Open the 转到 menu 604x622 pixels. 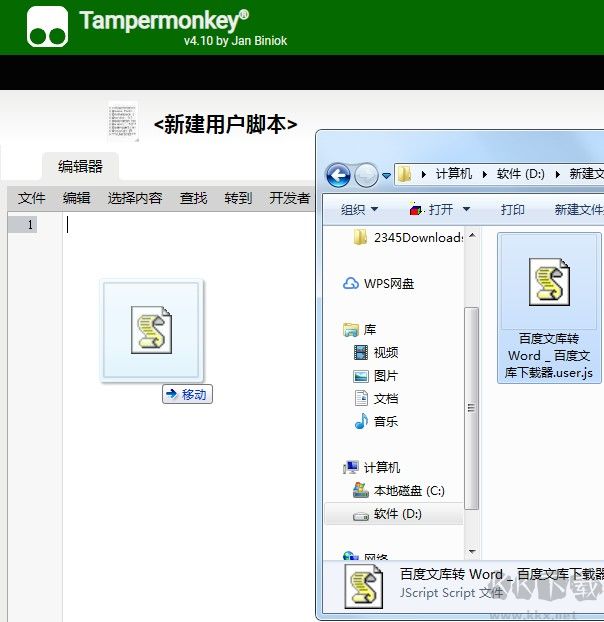click(x=238, y=198)
